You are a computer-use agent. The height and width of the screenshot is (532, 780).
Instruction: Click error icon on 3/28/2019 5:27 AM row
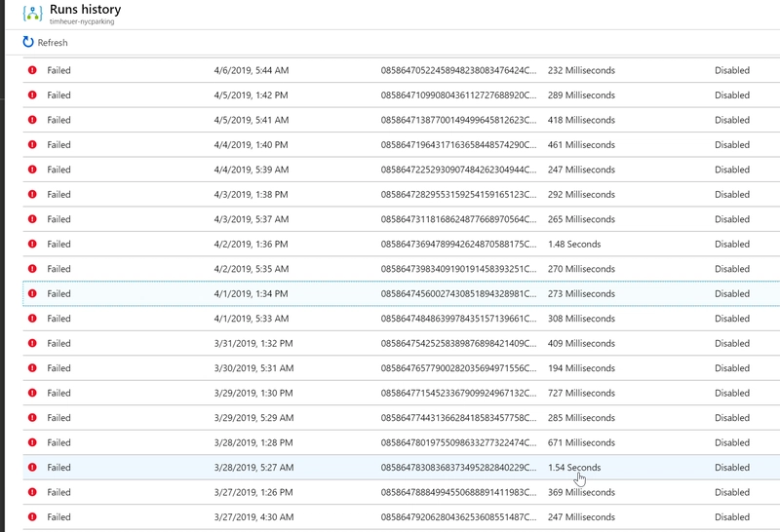(x=32, y=468)
